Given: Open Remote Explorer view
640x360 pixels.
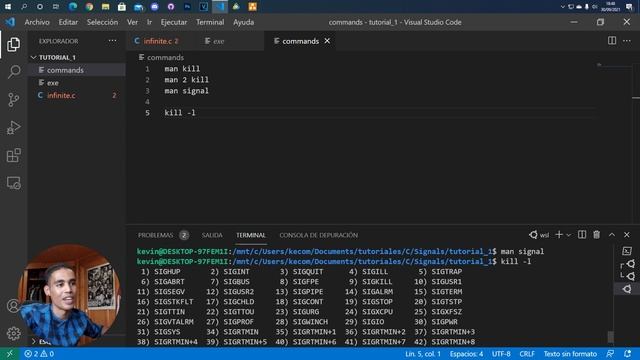Looking at the screenshot, I should pyautogui.click(x=13, y=183).
